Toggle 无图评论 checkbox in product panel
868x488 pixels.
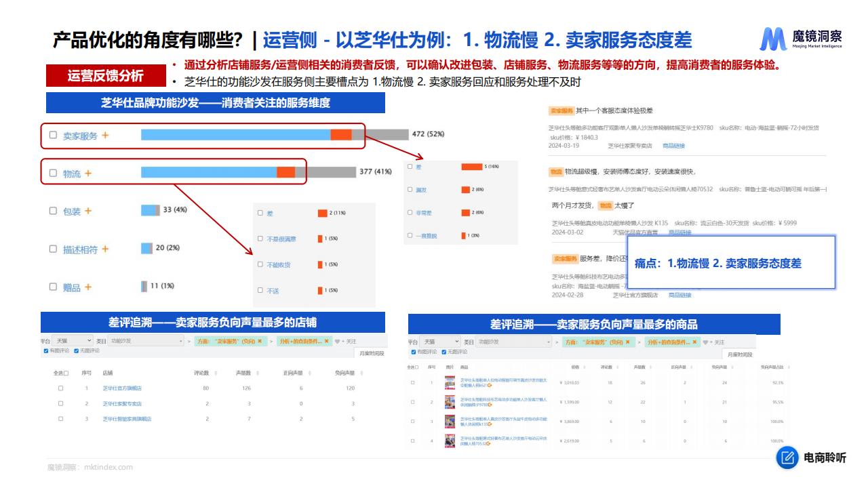click(444, 352)
